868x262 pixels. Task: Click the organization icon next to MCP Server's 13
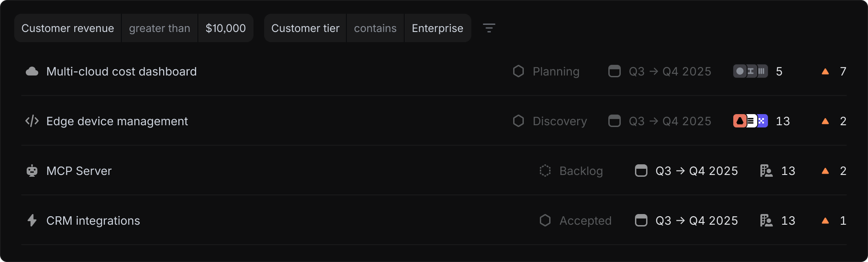(x=766, y=171)
